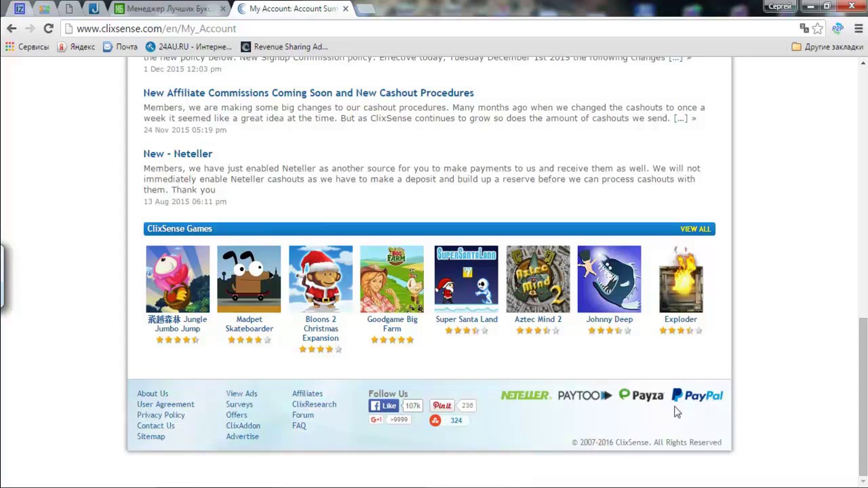
Task: Click the Facebook Like button
Action: pyautogui.click(x=384, y=406)
